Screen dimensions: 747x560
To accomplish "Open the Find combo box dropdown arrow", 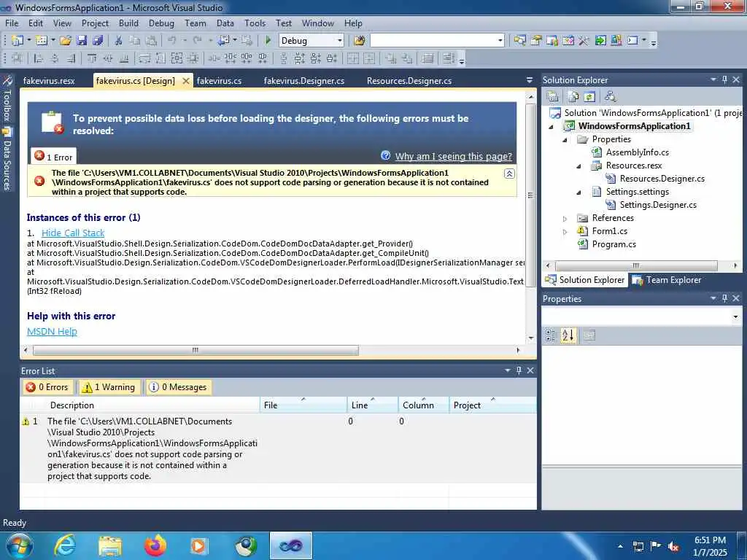I will pyautogui.click(x=500, y=41).
